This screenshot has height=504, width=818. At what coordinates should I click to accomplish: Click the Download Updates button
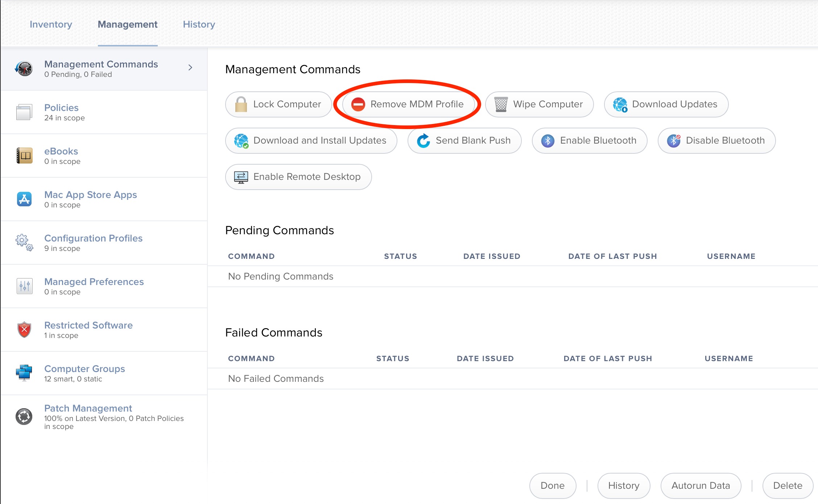pos(666,104)
